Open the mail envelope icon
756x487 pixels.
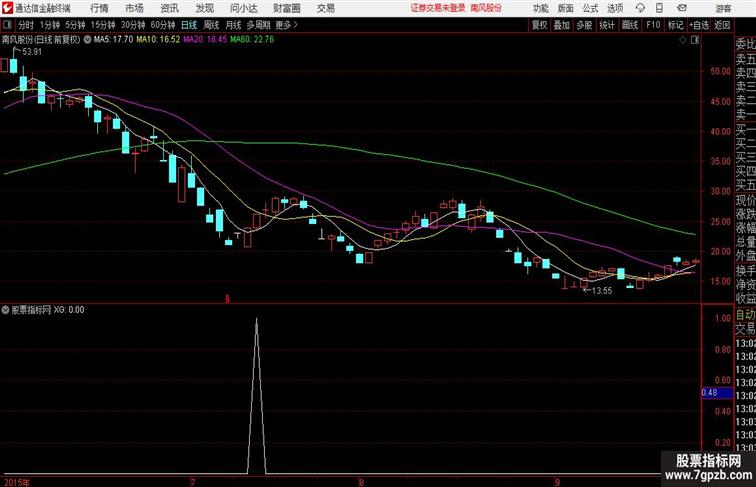(x=682, y=8)
